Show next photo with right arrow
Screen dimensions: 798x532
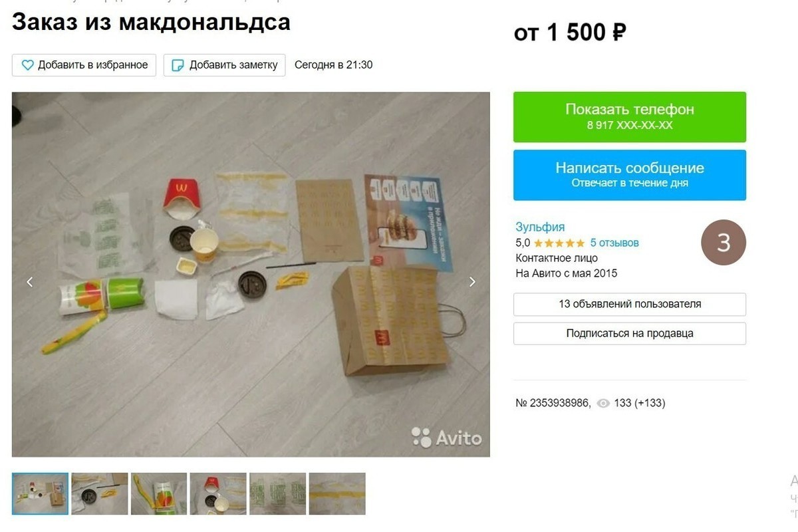472,281
